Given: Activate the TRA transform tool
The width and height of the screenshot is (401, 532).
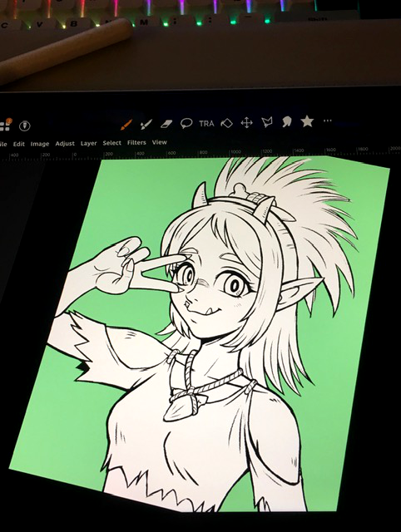Looking at the screenshot, I should tap(206, 123).
